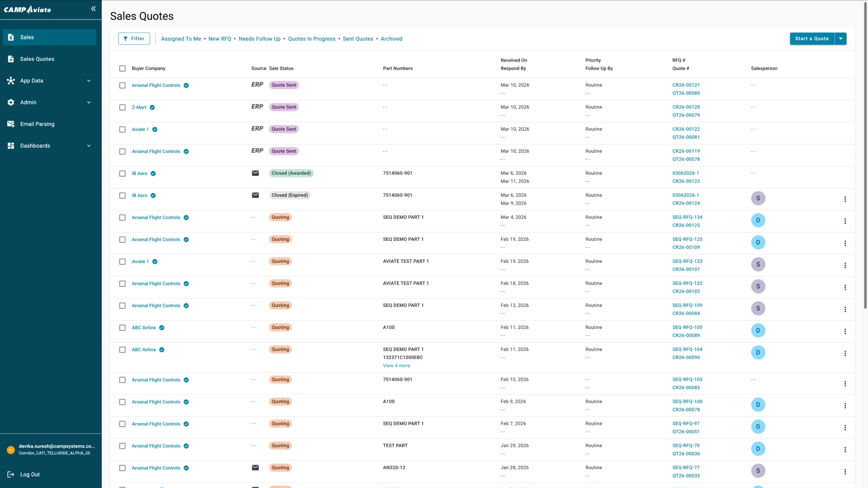Click email source icon for Closed (Expired) row

(x=255, y=195)
